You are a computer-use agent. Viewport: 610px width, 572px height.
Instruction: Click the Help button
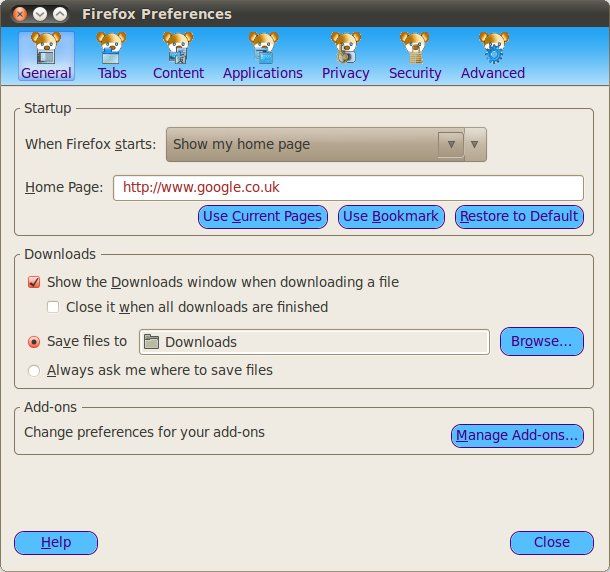(x=56, y=543)
